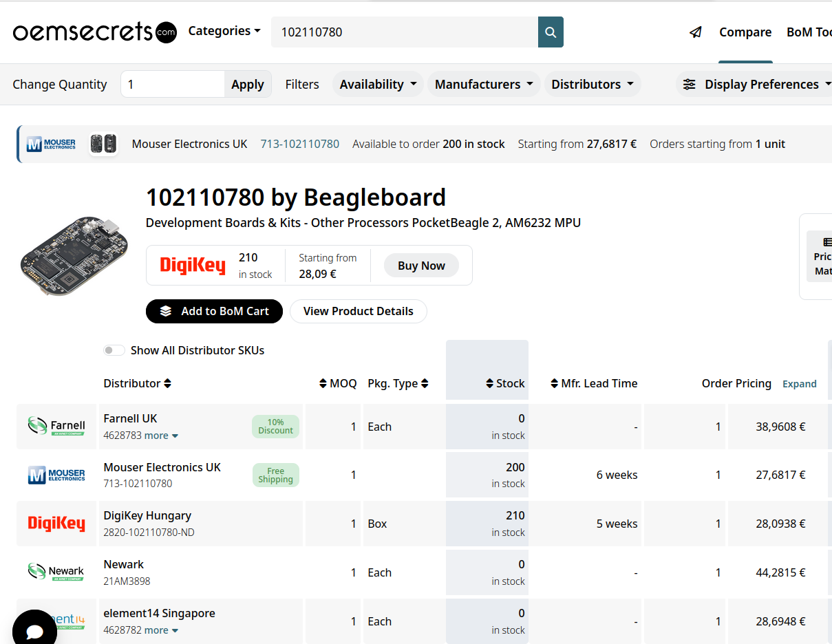Click the 38,9608 € Farnell price
The width and height of the screenshot is (832, 644).
(780, 427)
